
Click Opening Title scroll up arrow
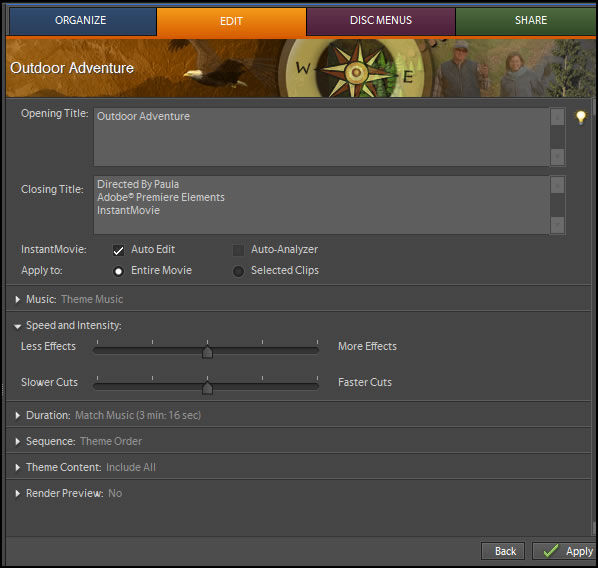557,117
